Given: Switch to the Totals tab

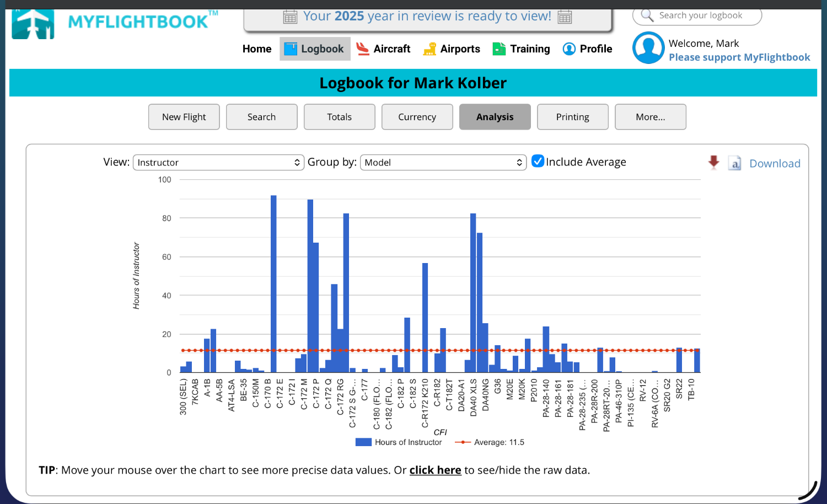Looking at the screenshot, I should [339, 117].
